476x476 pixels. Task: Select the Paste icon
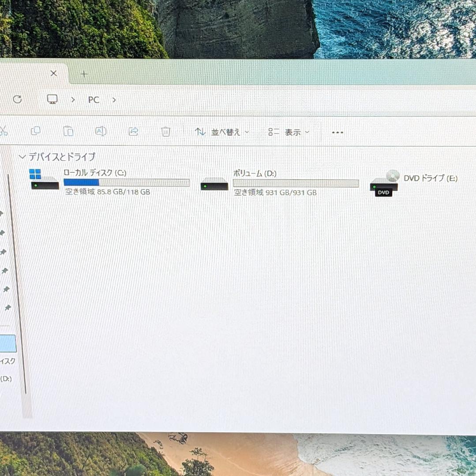pos(68,131)
